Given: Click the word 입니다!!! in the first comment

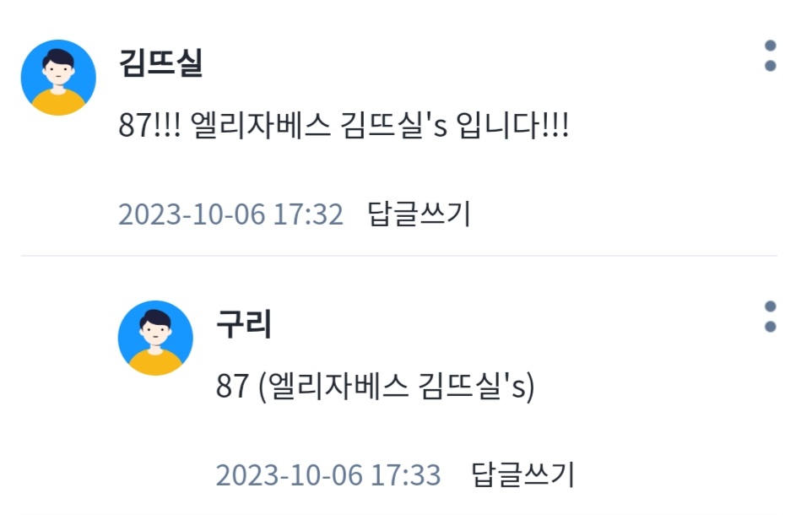Looking at the screenshot, I should click(512, 125).
